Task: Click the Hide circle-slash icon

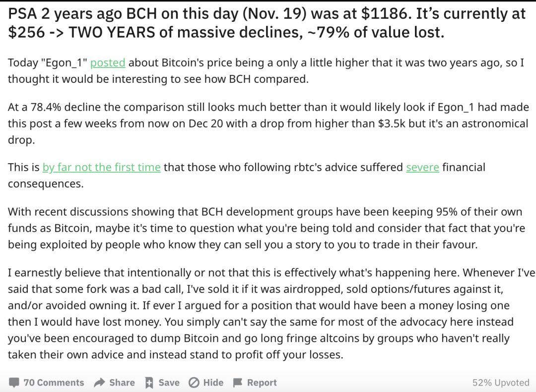Action: (x=194, y=383)
